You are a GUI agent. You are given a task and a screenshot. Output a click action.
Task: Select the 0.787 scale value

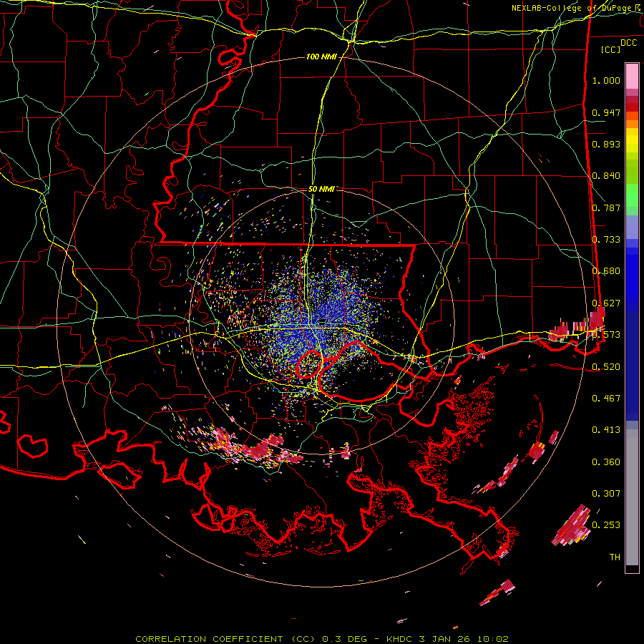point(606,208)
